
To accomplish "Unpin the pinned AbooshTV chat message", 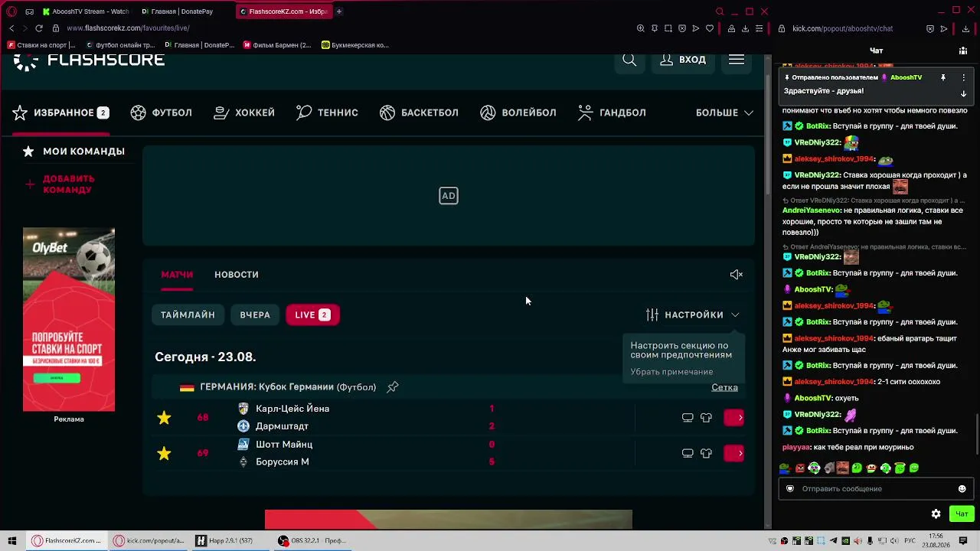I will click(943, 77).
